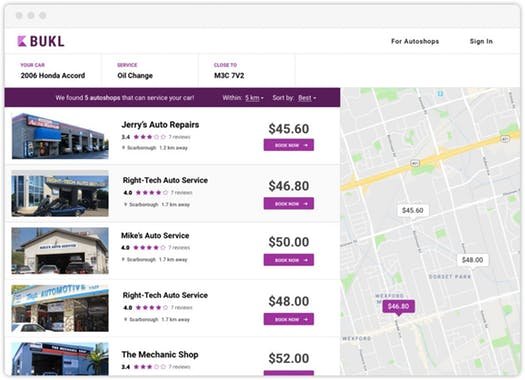Open Jerry's Auto Repairs storefront photo
525x380 pixels.
coord(60,136)
